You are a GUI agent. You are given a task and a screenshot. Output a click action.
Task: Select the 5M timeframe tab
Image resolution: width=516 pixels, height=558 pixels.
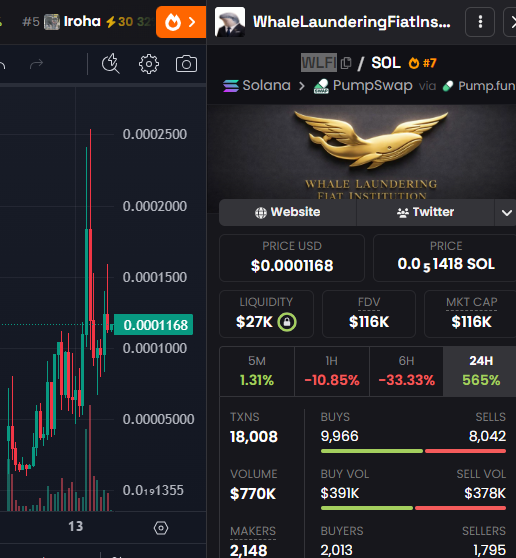[257, 372]
